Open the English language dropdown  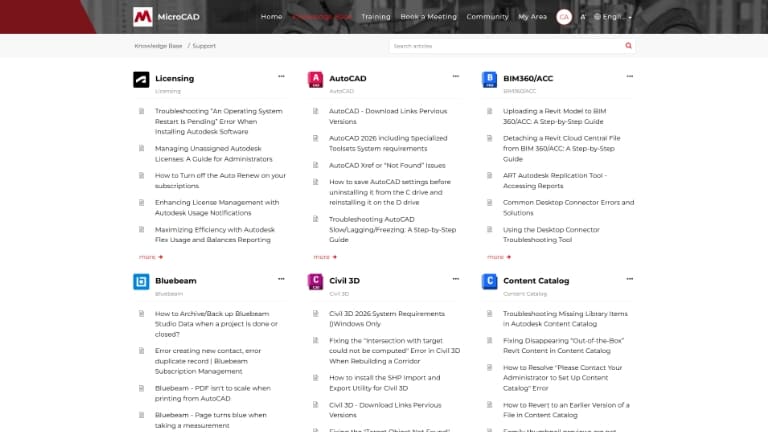click(x=611, y=17)
